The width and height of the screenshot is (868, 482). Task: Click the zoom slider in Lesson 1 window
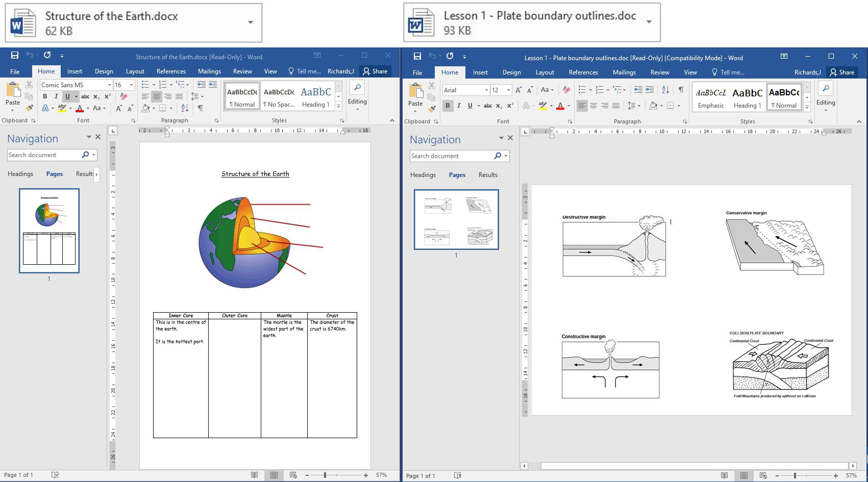pos(795,475)
